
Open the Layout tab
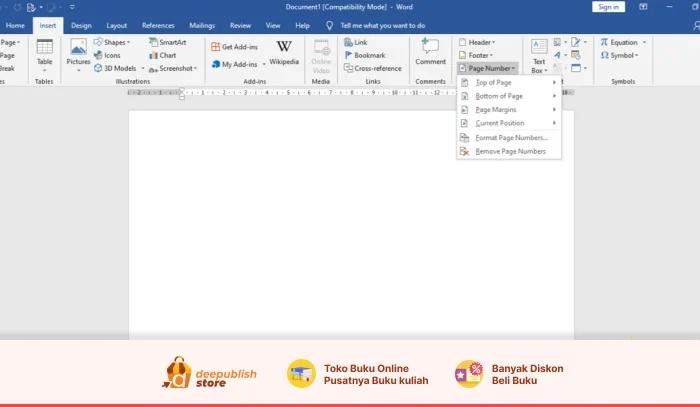pyautogui.click(x=117, y=25)
